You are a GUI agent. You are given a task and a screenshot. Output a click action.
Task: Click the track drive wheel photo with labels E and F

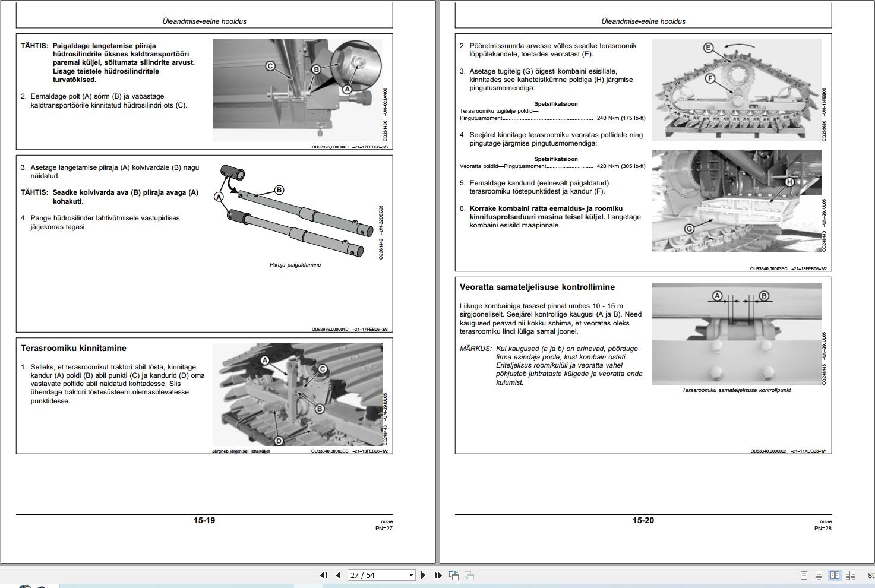[x=737, y=90]
